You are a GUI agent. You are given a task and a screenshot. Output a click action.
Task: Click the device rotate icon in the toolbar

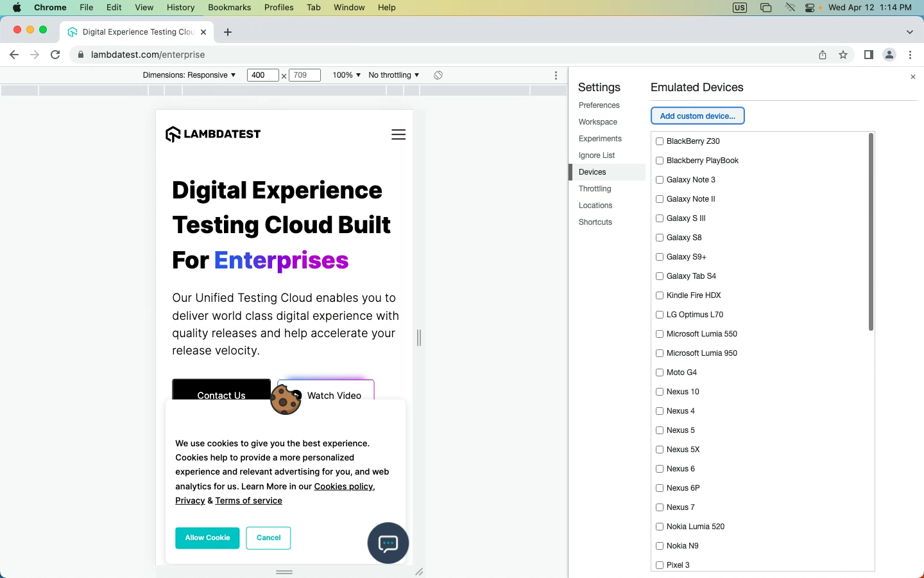(438, 75)
